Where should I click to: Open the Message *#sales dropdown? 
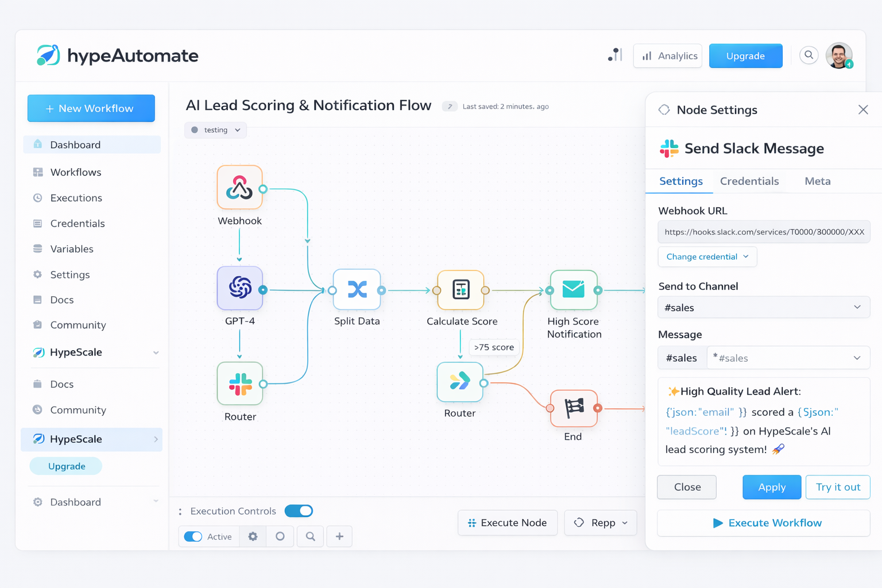pyautogui.click(x=788, y=358)
